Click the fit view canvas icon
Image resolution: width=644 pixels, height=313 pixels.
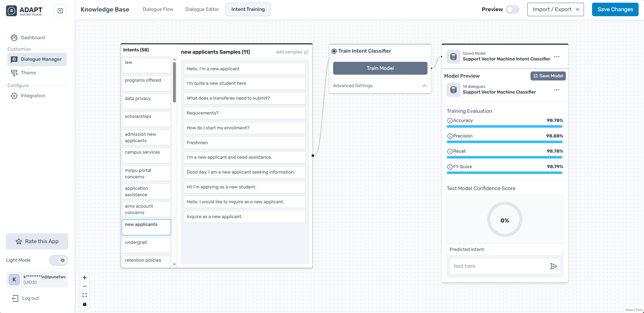85,295
